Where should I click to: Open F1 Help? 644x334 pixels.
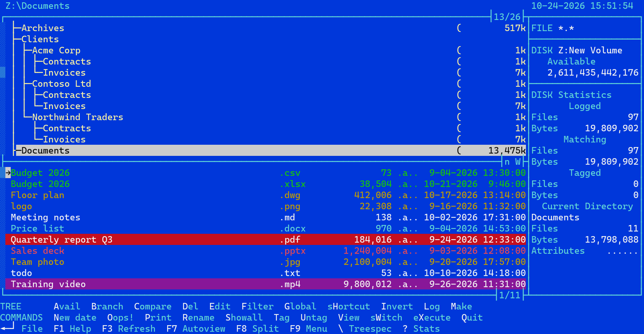pos(72,329)
